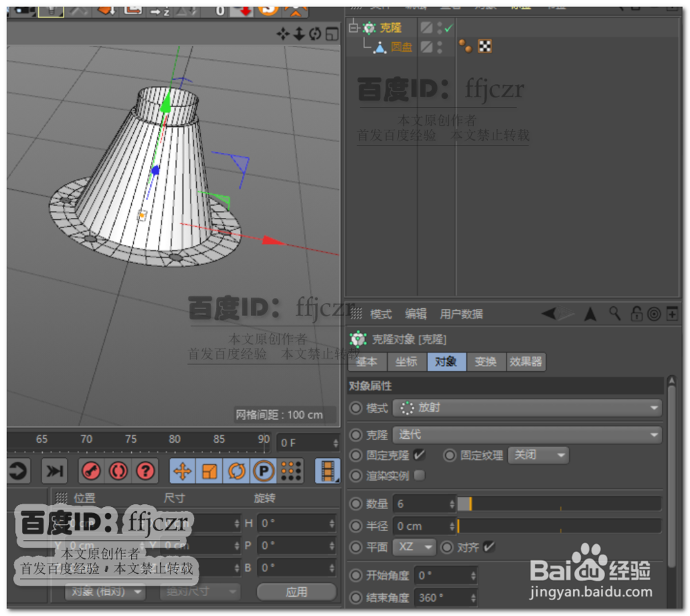Select the 克隆 object name in tree
Viewport: 690px width, 616px height.
point(391,28)
